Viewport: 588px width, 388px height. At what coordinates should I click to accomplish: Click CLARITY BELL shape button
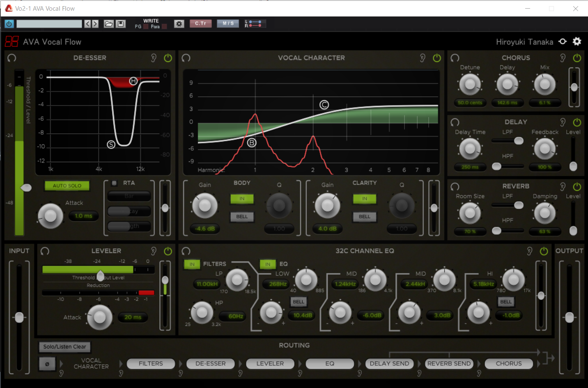365,216
